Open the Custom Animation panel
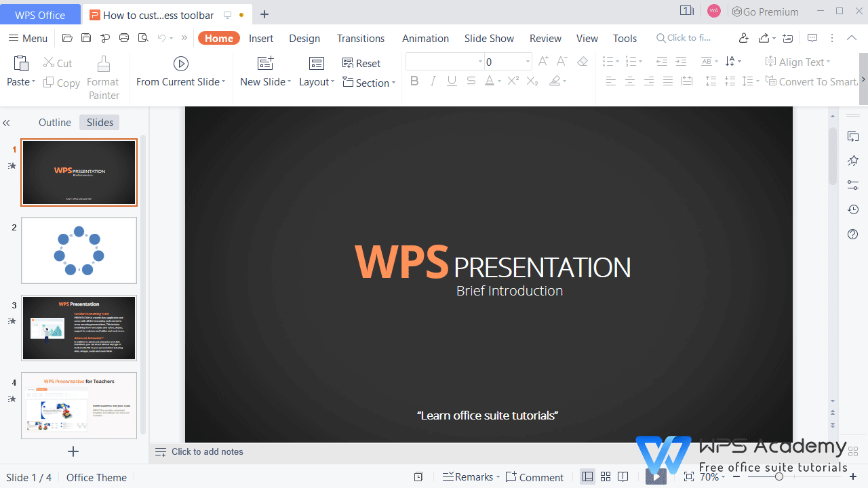 point(853,161)
